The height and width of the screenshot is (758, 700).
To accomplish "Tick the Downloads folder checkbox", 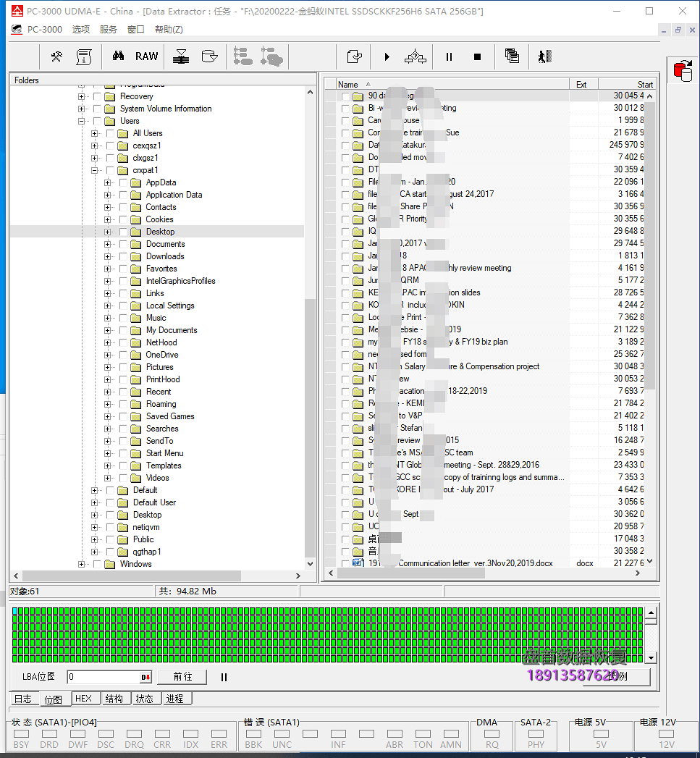I will 123,256.
